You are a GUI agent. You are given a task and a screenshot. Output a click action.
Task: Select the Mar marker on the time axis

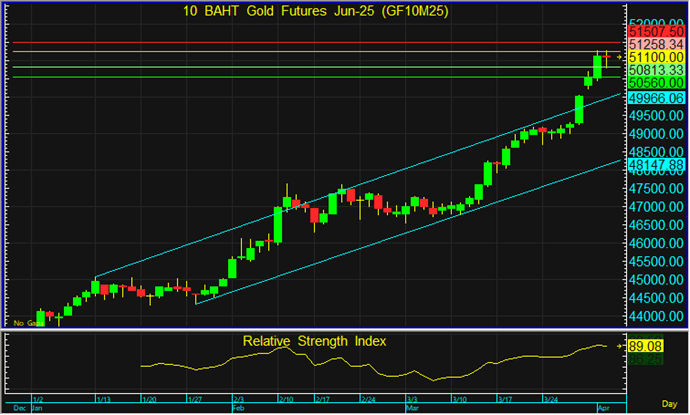[412, 408]
